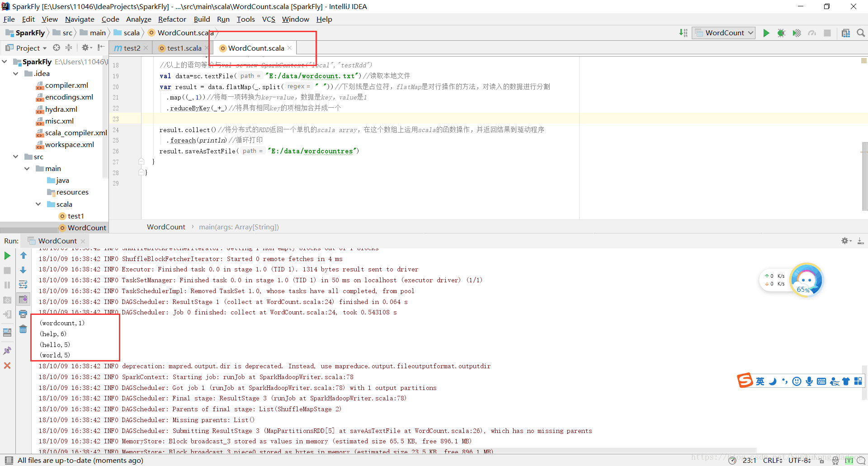Click the Build Project icon in toolbar
This screenshot has height=466, width=868.
[683, 33]
